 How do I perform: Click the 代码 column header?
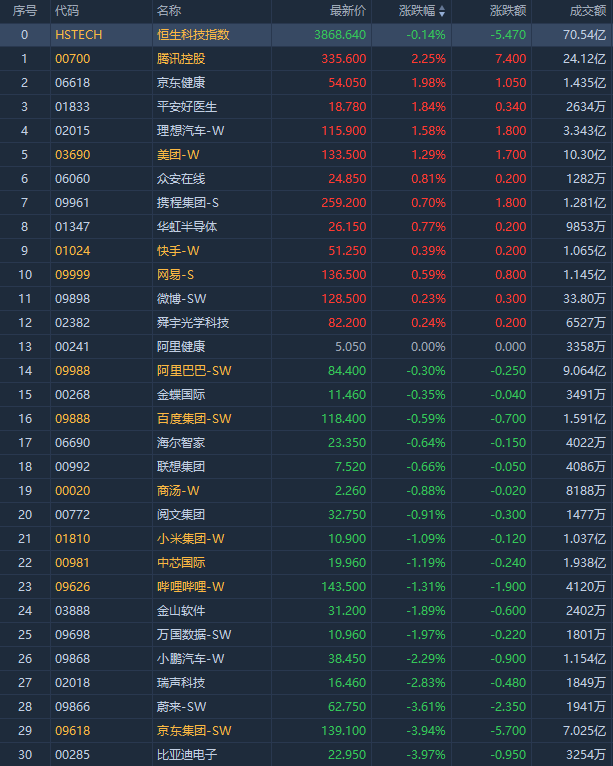click(67, 11)
